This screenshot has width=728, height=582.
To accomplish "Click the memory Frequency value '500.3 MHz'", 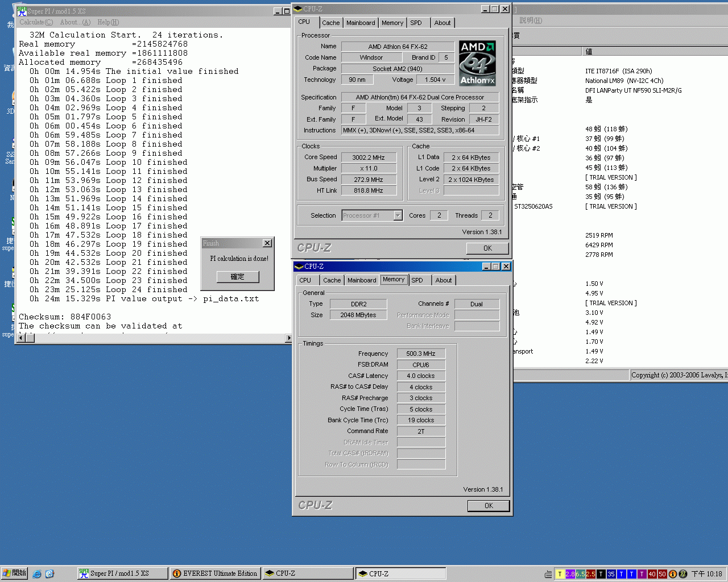I will pos(421,354).
